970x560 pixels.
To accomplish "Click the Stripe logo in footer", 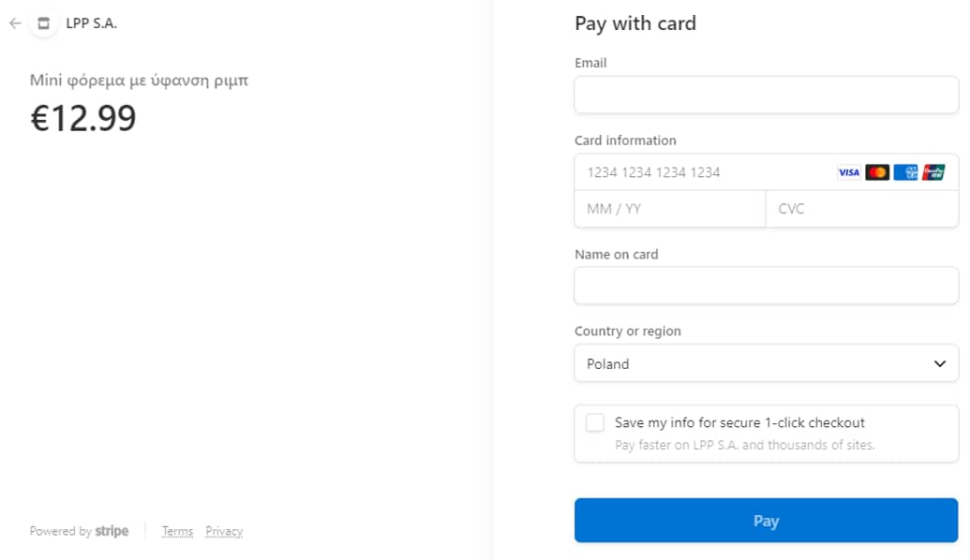I will click(x=112, y=531).
